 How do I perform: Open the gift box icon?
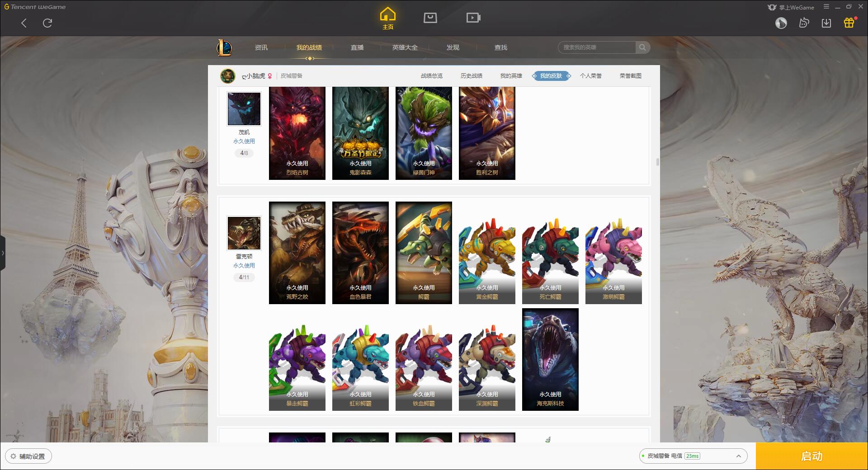[x=849, y=23]
